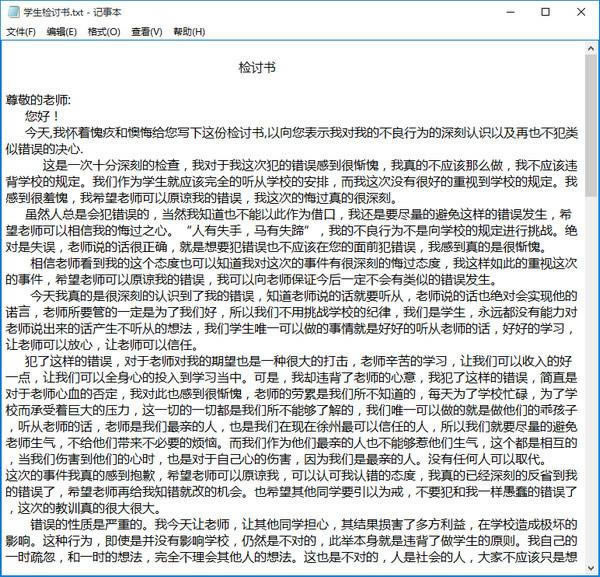Click the line starting 错误的性质是严重的
600x577 pixels.
pos(304,524)
